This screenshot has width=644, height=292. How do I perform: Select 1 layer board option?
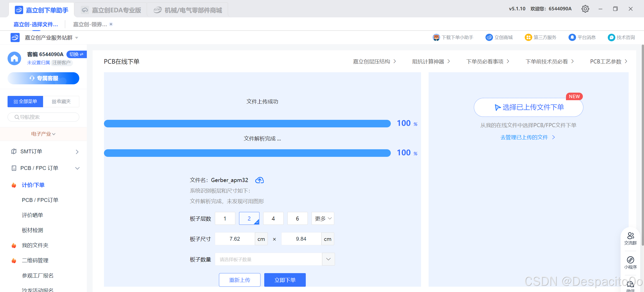[x=225, y=218]
